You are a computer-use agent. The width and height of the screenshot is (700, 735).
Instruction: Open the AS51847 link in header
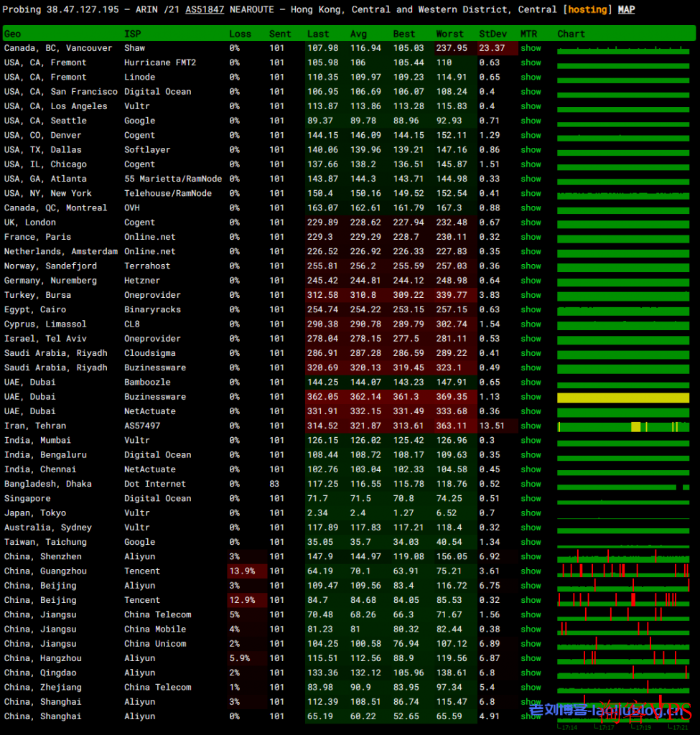pos(205,9)
